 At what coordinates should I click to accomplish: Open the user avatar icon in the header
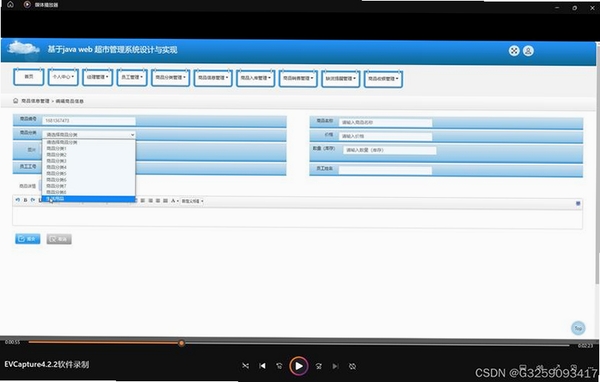(528, 51)
